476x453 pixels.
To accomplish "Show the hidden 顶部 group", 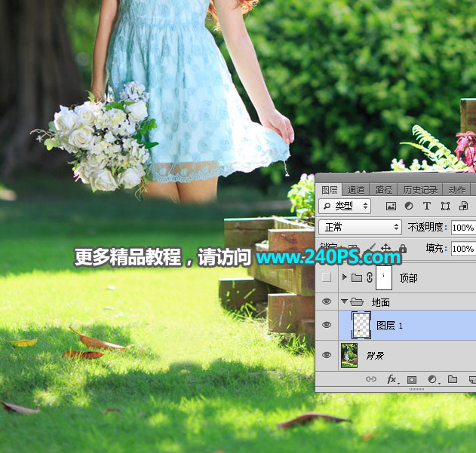I will [x=327, y=277].
